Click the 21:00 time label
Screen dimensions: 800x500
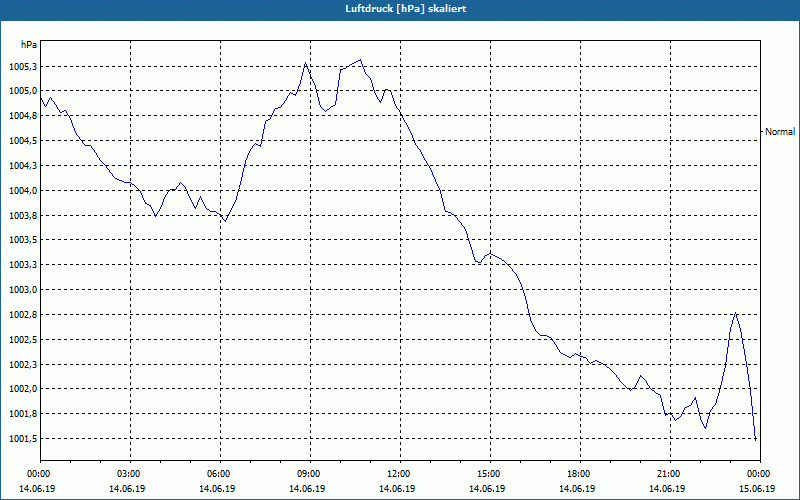coord(667,474)
